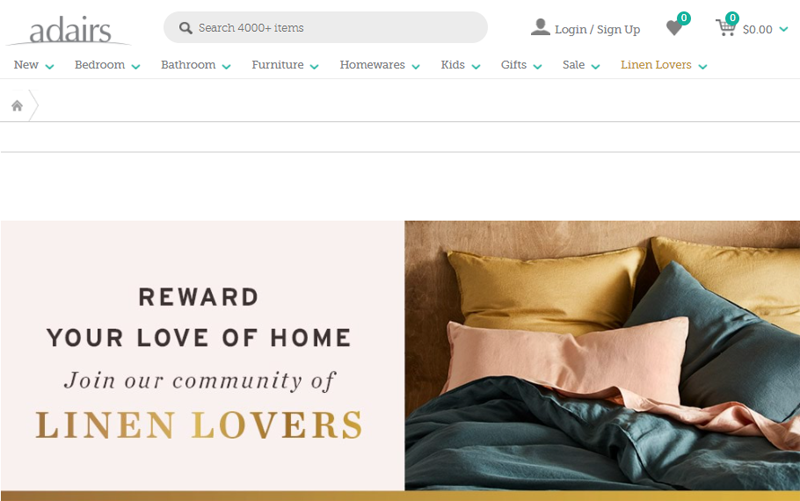Image resolution: width=800 pixels, height=501 pixels.
Task: Expand the Bedroom menu chevron
Action: (135, 66)
